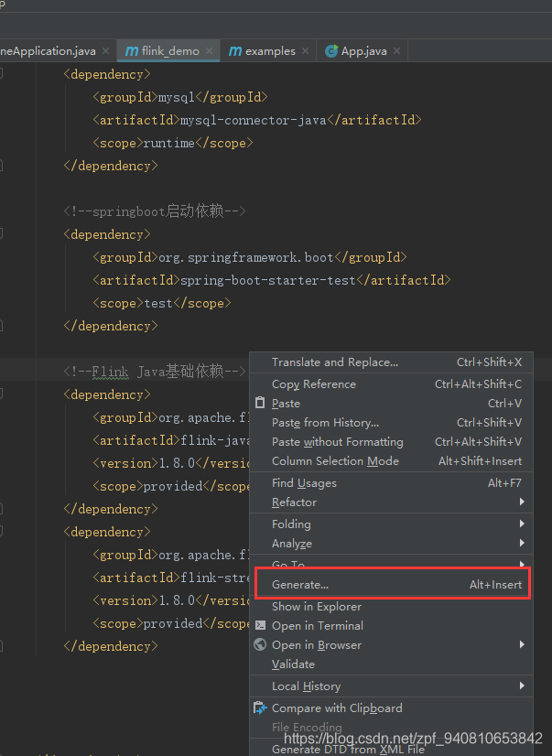Choose Translate and Replace... from context menu
552x756 pixels.
391,362
